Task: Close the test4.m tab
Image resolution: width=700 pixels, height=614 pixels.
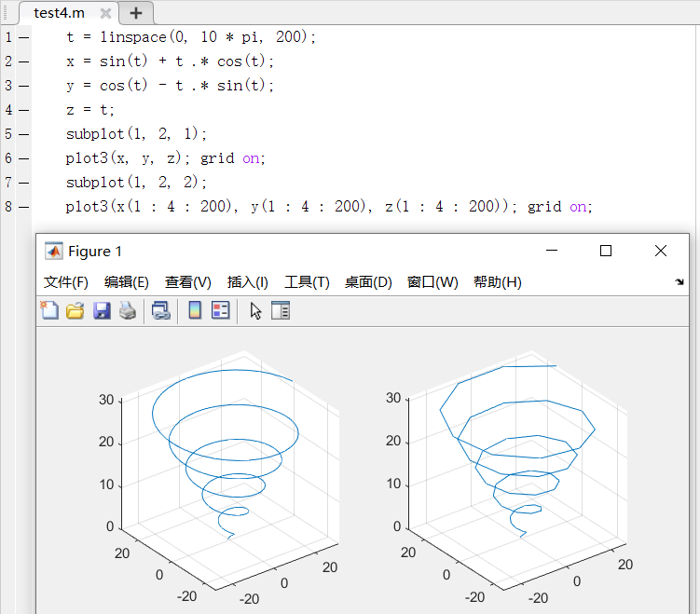Action: 106,13
